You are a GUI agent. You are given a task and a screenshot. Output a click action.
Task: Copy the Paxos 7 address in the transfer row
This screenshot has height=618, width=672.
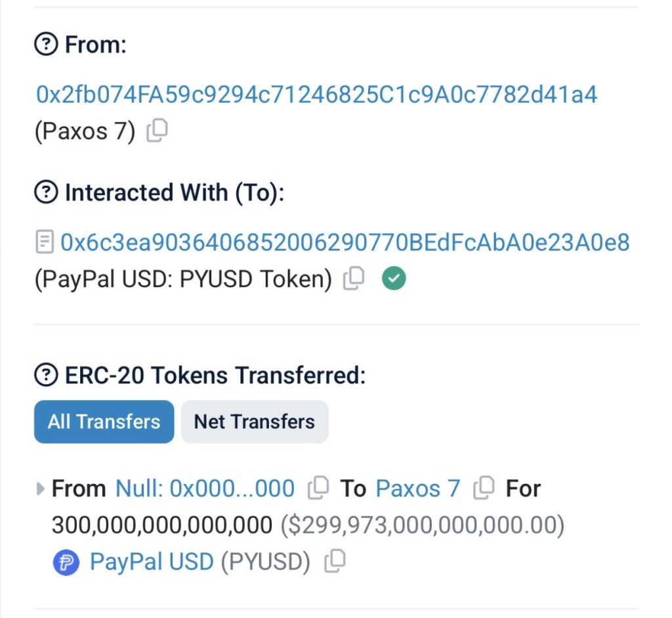click(483, 488)
